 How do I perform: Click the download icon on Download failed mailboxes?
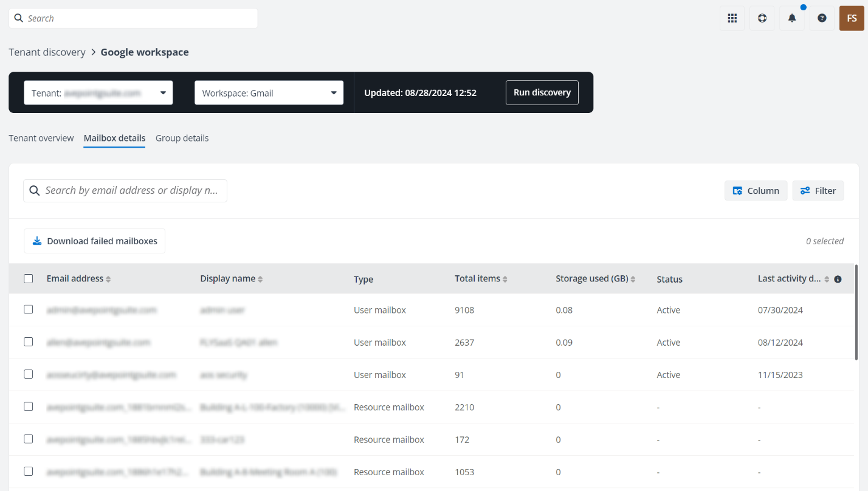37,241
